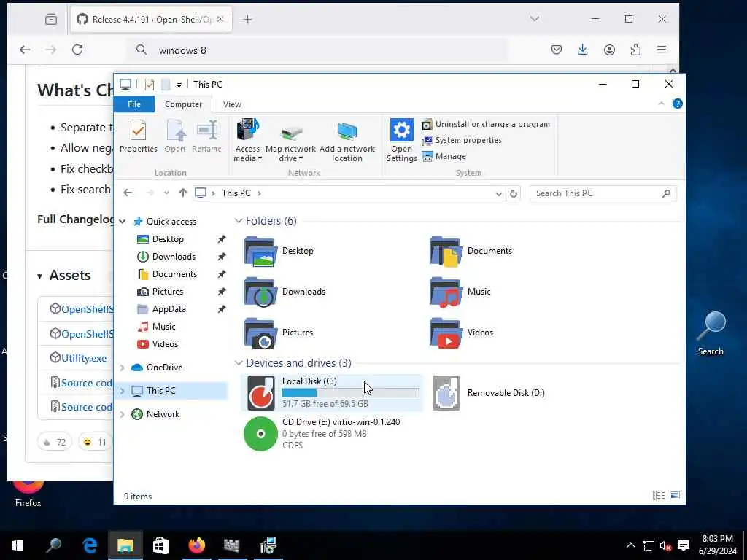This screenshot has width=747, height=560.
Task: Switch to details view in status bar
Action: (659, 496)
